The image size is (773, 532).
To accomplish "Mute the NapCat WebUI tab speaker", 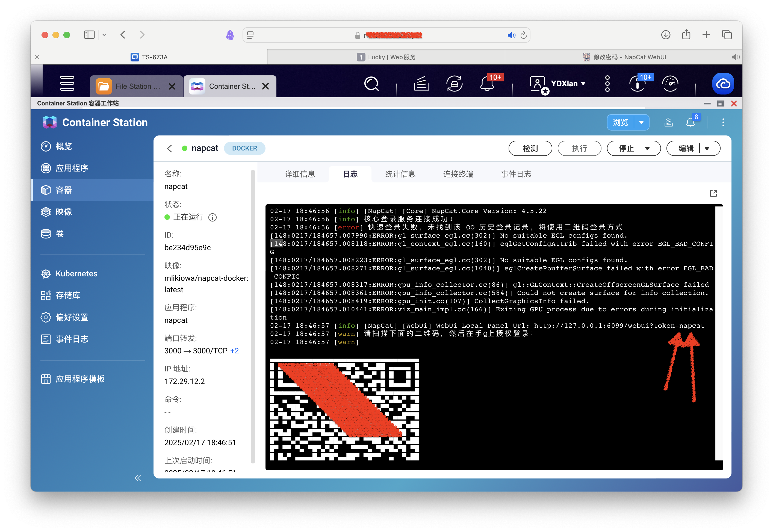I will [x=735, y=57].
